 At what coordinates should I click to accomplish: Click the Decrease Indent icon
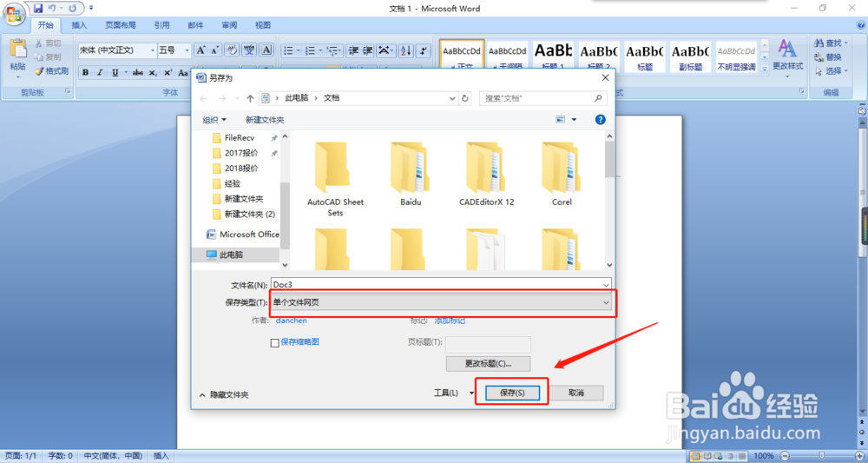[x=352, y=50]
